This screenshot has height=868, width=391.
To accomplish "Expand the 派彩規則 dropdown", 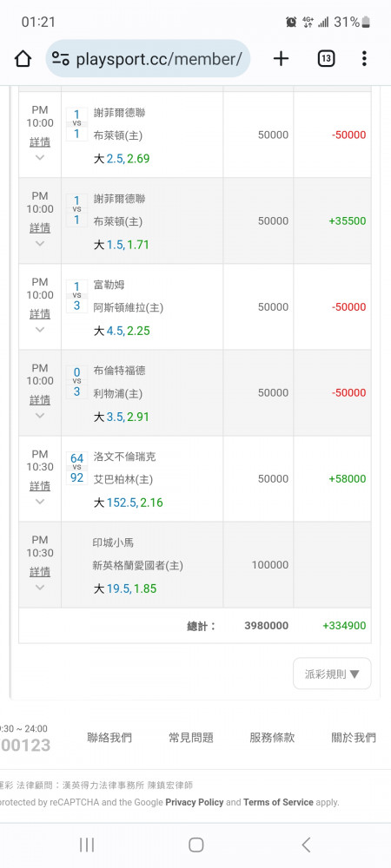I will (x=332, y=674).
